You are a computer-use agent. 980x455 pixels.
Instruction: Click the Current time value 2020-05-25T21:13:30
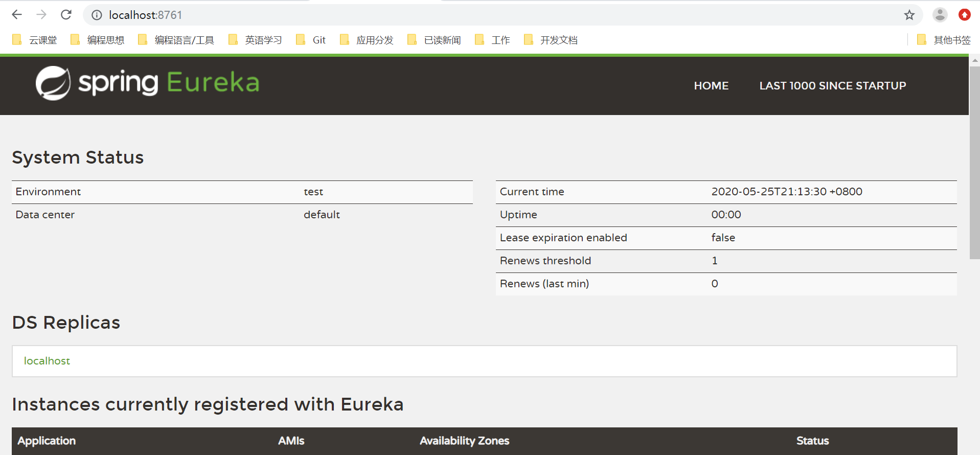[787, 192]
